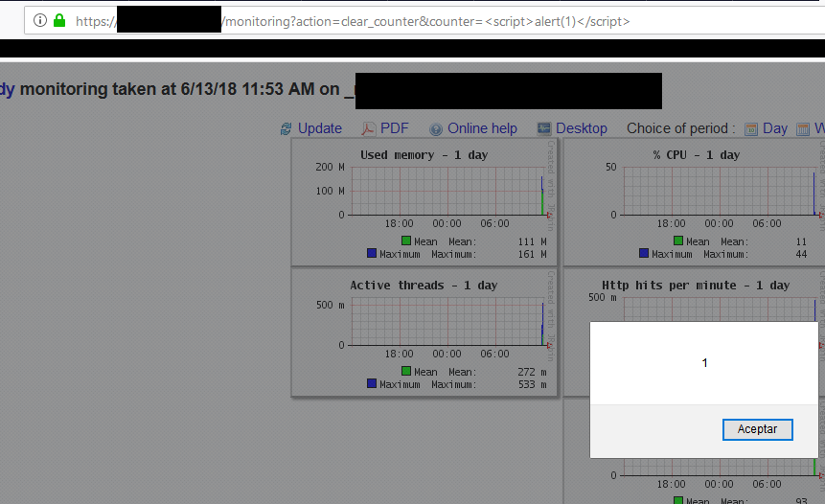825x504 pixels.
Task: Open the Online help link
Action: 482,128
